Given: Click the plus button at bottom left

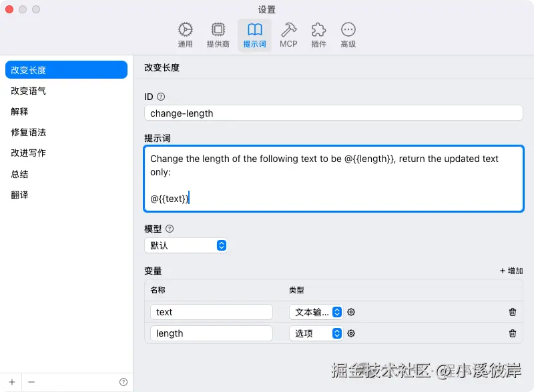Looking at the screenshot, I should 11,381.
